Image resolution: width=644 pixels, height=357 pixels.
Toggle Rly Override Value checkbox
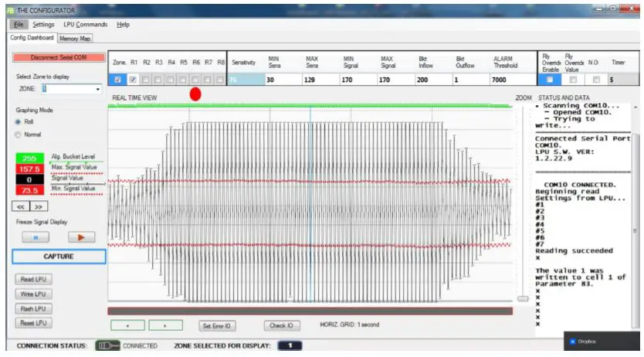point(573,80)
